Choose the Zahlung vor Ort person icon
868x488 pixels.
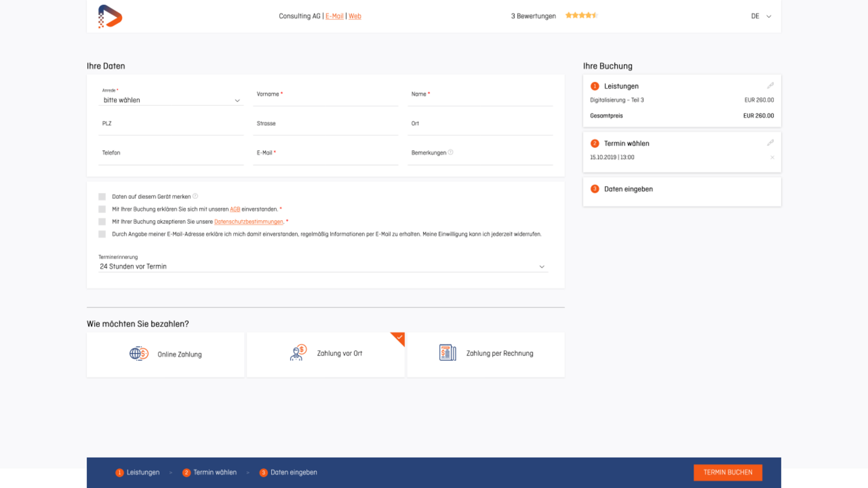coord(298,353)
